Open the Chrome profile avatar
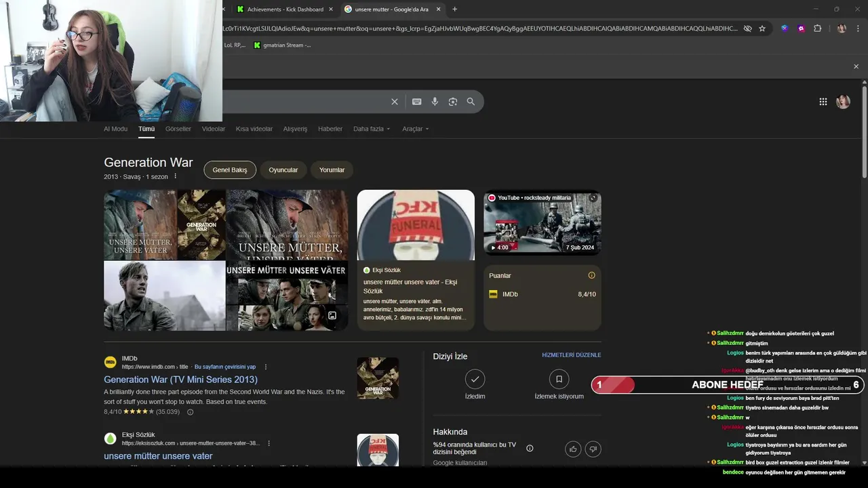 point(842,28)
